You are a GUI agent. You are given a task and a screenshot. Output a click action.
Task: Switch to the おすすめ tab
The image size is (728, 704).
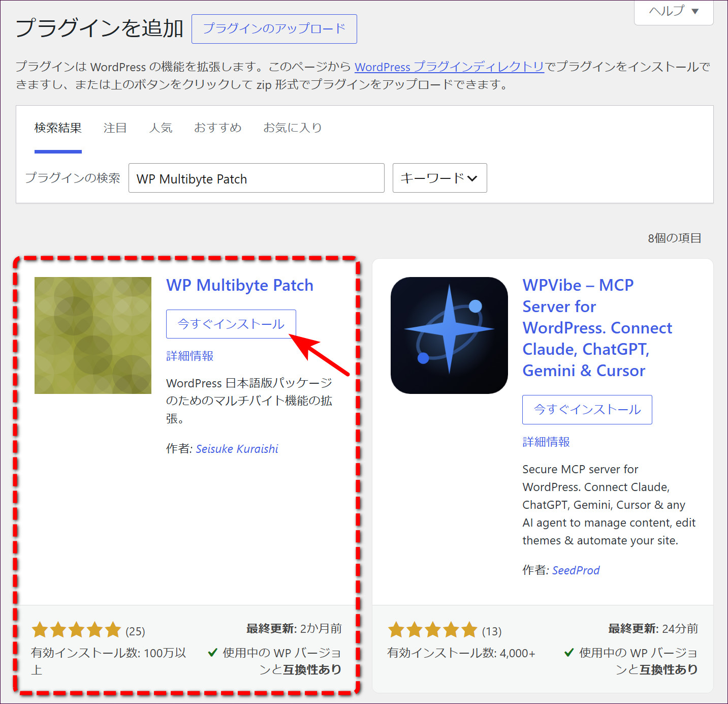click(x=217, y=128)
